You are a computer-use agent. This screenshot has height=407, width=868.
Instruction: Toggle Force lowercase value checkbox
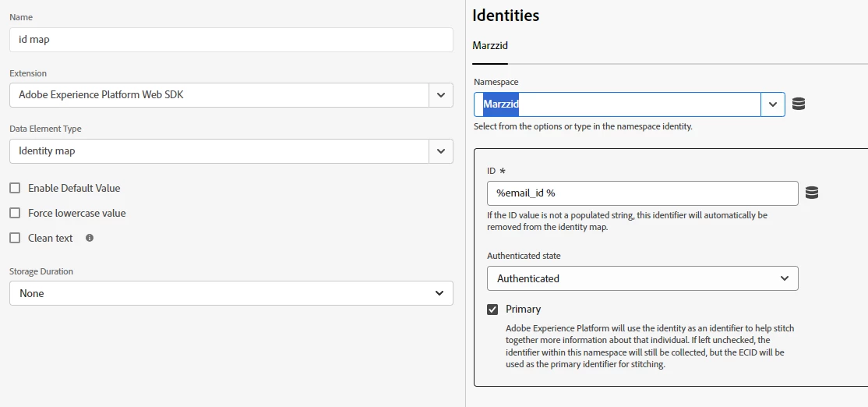[15, 213]
